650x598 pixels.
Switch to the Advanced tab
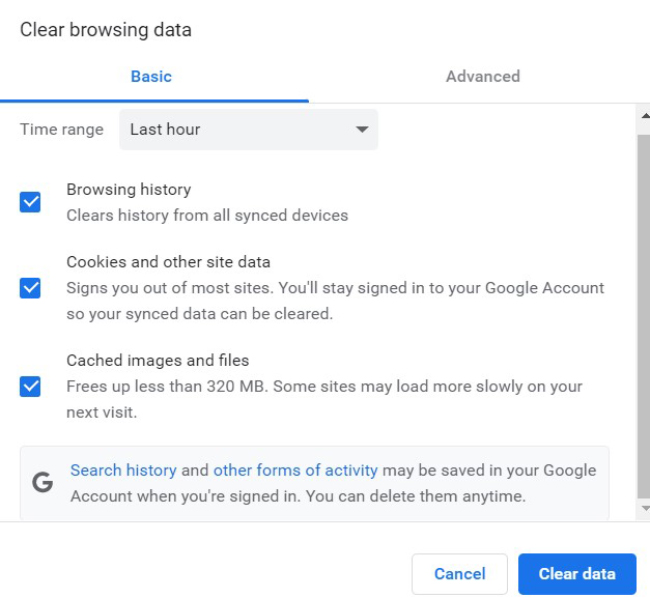483,77
